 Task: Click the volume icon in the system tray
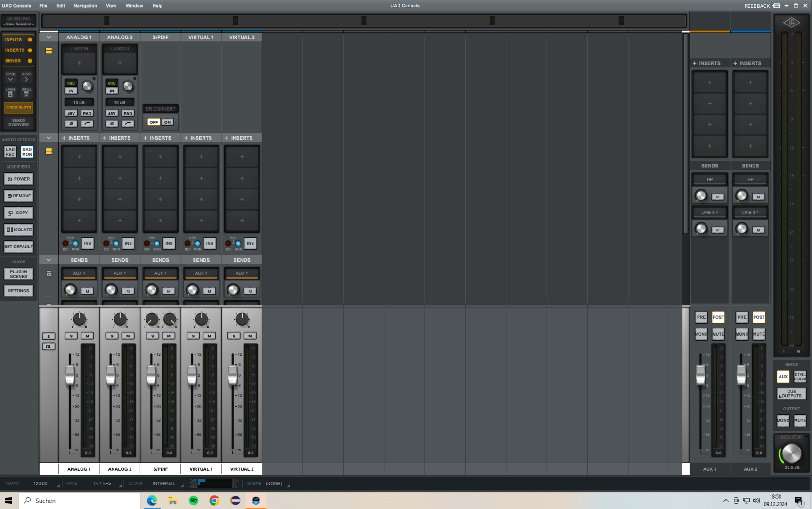pyautogui.click(x=756, y=501)
